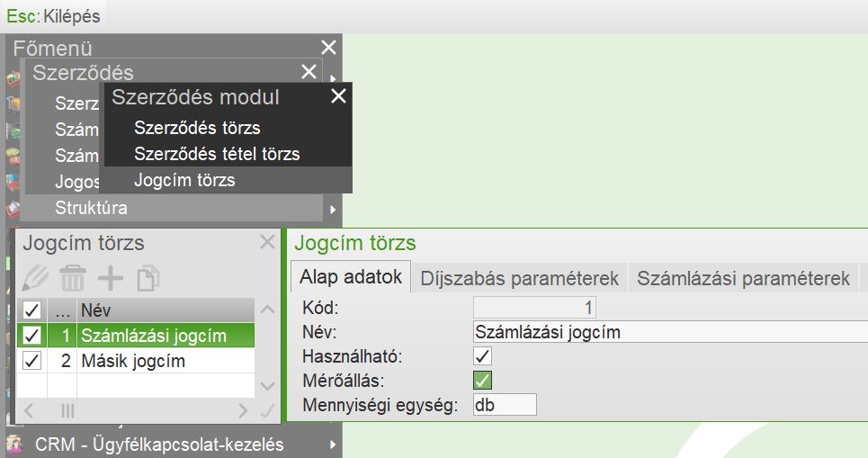Click the edit pencil icon in Jogcím törzs

coord(35,278)
